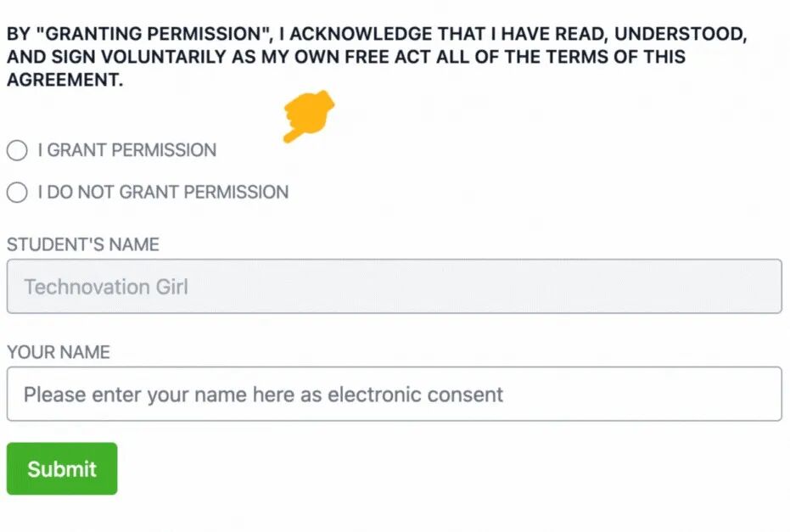Screen dimensions: 790x532
Task: Choose the "I DO NOT GRANT PERMISSION" radio option
Action: [x=17, y=193]
